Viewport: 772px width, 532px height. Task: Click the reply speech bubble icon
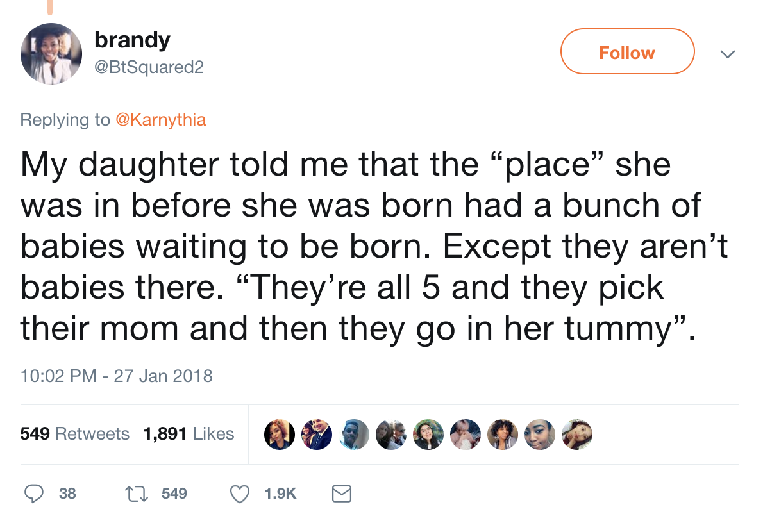(33, 493)
